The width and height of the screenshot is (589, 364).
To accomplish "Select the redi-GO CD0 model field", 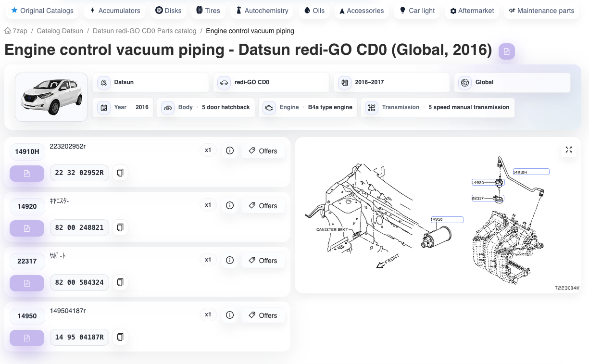I will pyautogui.click(x=272, y=82).
